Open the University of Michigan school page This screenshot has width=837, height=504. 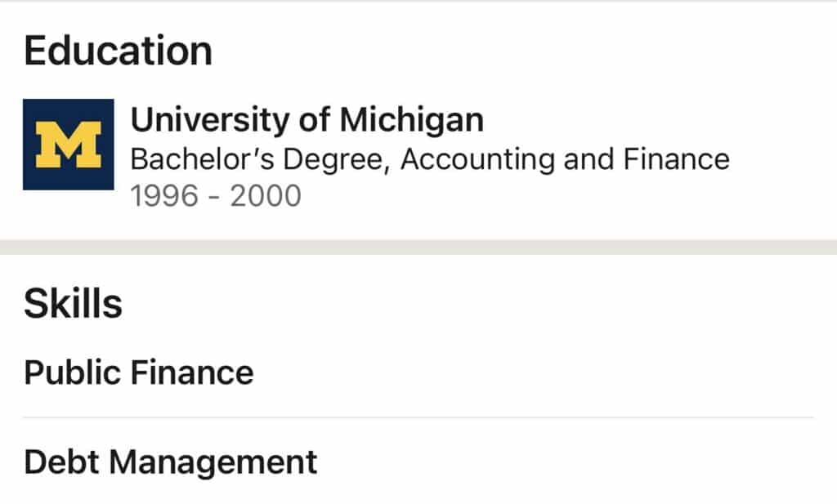click(307, 120)
